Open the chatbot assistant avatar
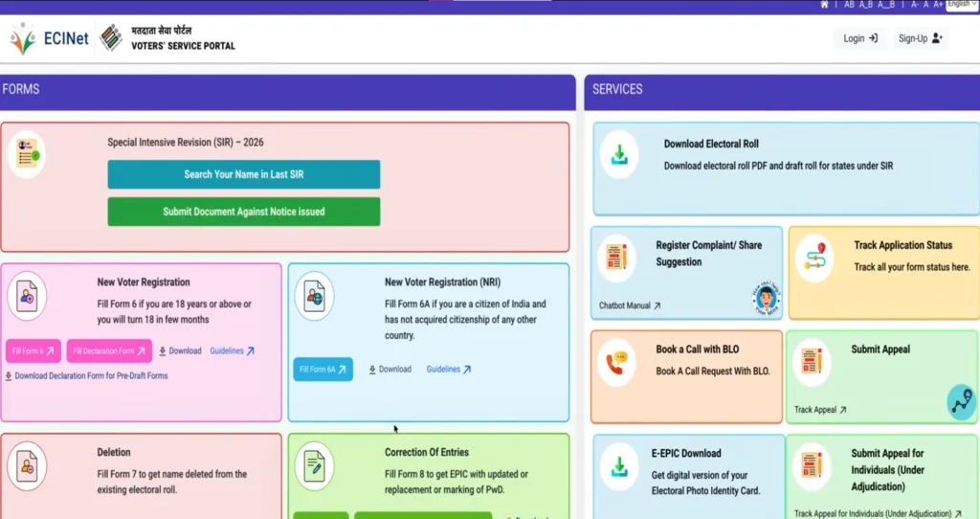 (766, 299)
